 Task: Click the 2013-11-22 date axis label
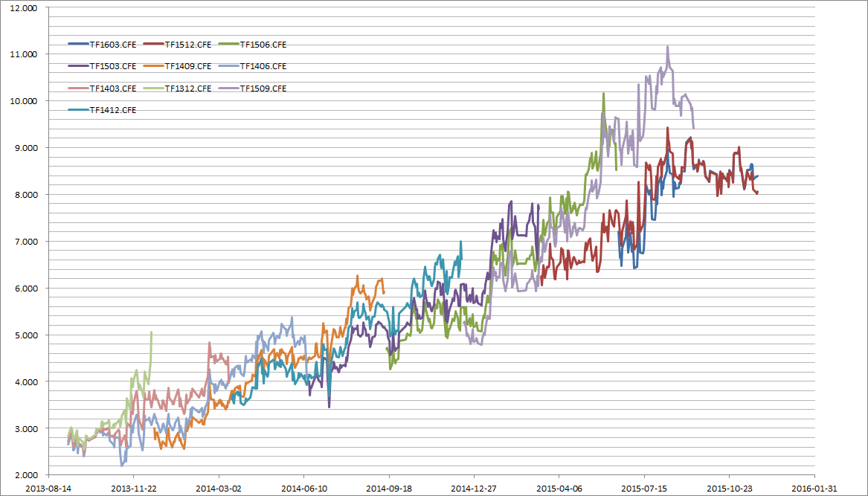[x=133, y=489]
